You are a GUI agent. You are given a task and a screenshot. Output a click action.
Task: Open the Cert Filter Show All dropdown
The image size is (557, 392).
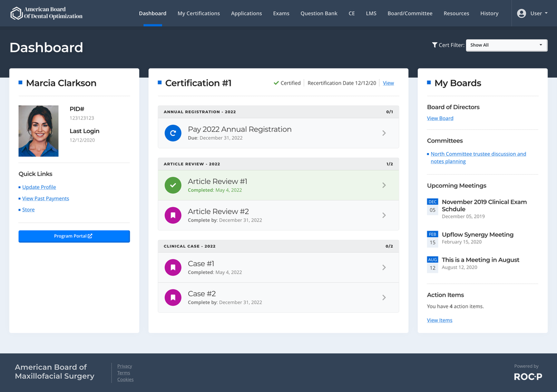506,45
